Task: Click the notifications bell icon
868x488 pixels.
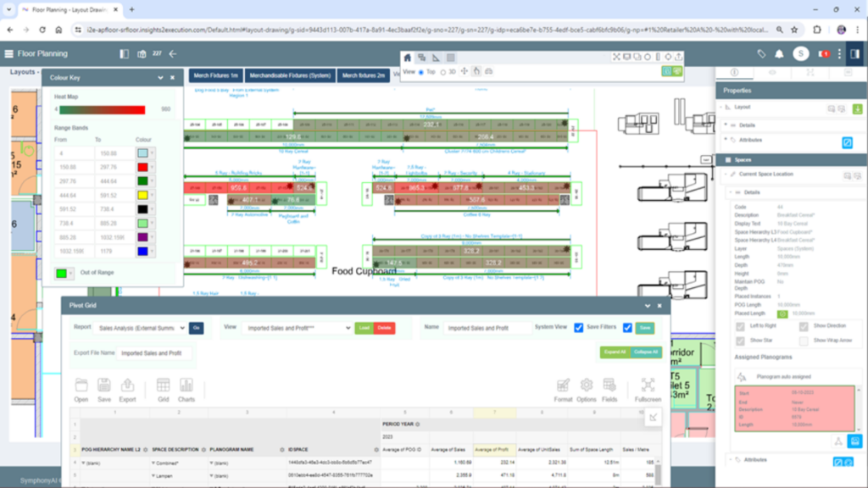Action: coord(779,54)
